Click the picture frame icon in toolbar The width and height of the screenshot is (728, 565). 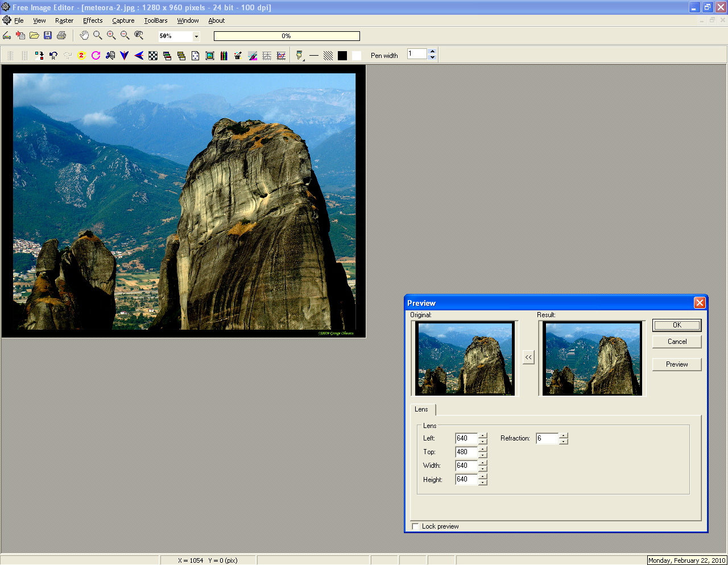209,56
